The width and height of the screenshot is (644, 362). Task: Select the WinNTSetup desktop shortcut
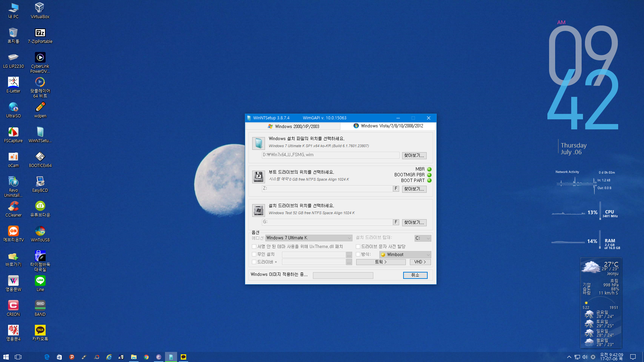point(40,135)
